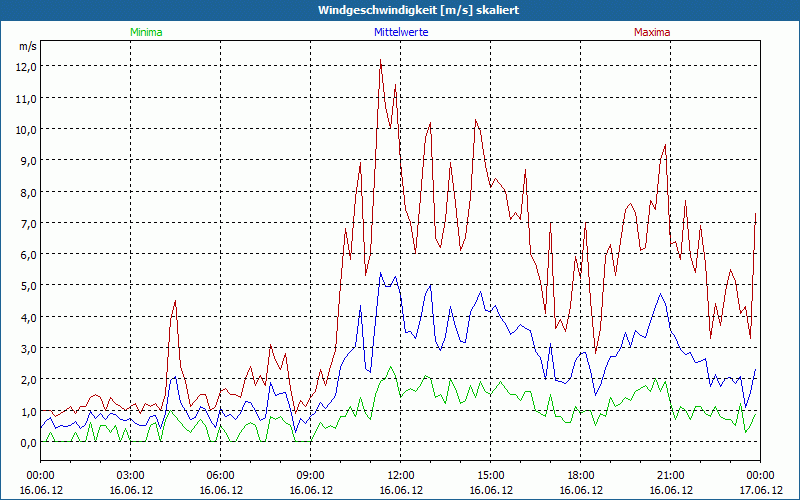This screenshot has height=500, width=800.
Task: Click the 11,0 y-axis value
Action: pos(26,98)
